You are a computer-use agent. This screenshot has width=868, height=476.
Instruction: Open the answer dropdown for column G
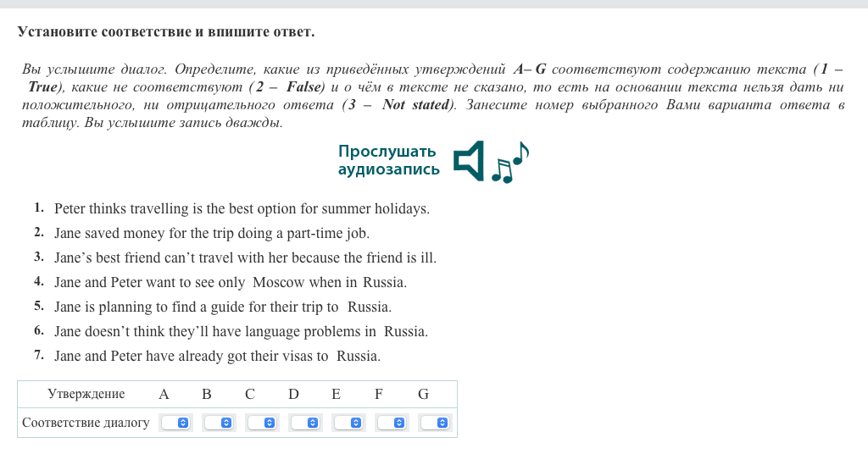tap(436, 423)
